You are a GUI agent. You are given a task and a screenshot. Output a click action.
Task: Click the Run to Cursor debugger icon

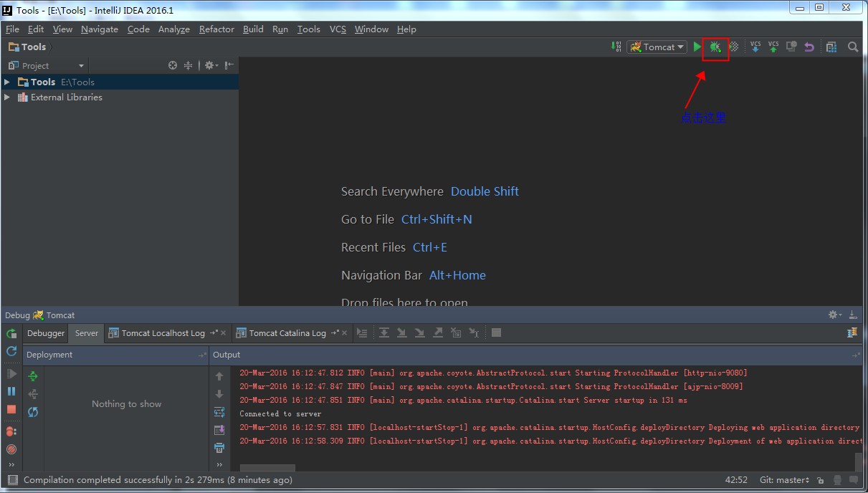pos(474,332)
